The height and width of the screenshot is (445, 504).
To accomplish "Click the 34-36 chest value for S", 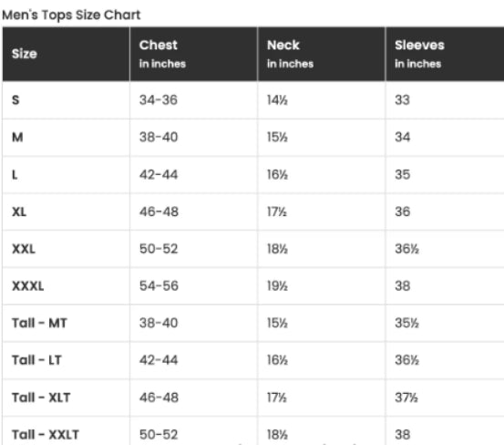I will point(159,100).
